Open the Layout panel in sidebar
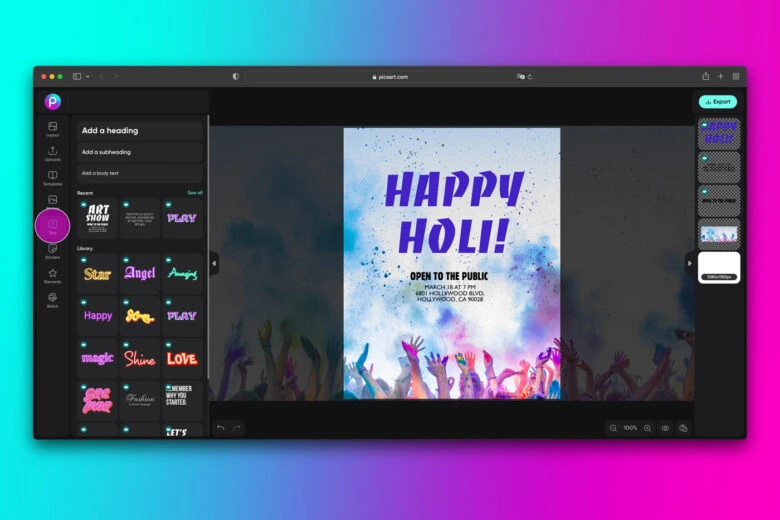The height and width of the screenshot is (520, 780). tap(52, 128)
